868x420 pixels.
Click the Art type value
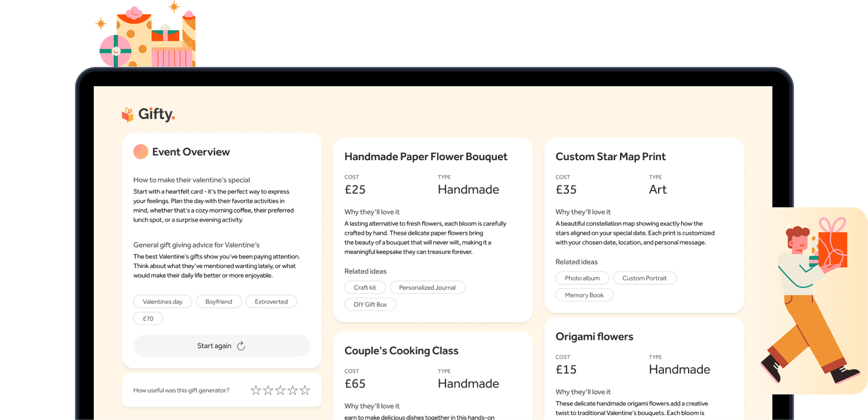658,190
